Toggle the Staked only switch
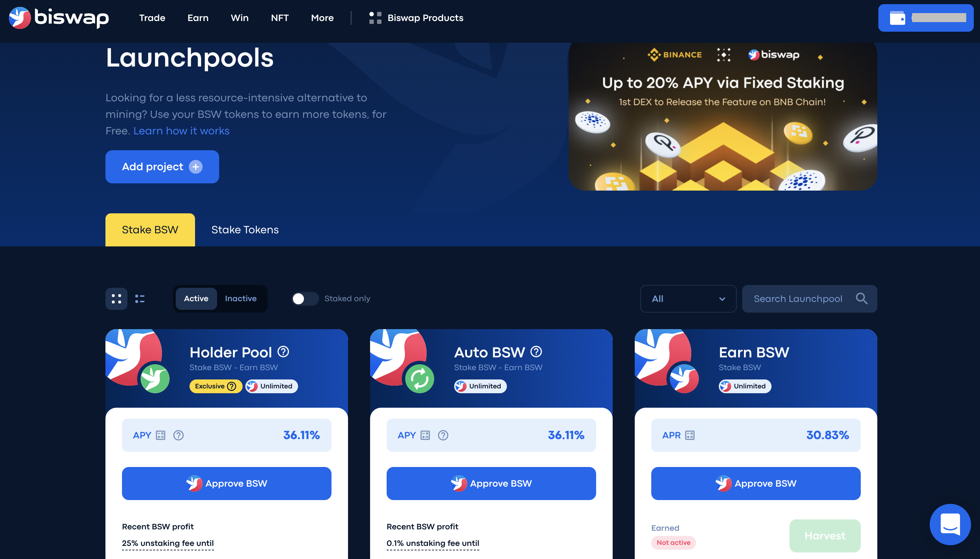This screenshot has height=559, width=980. tap(305, 299)
